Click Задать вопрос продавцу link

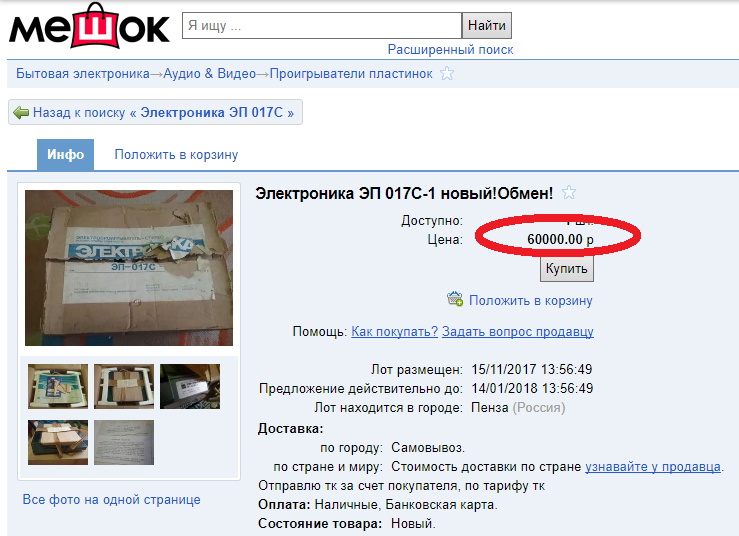[x=517, y=331]
